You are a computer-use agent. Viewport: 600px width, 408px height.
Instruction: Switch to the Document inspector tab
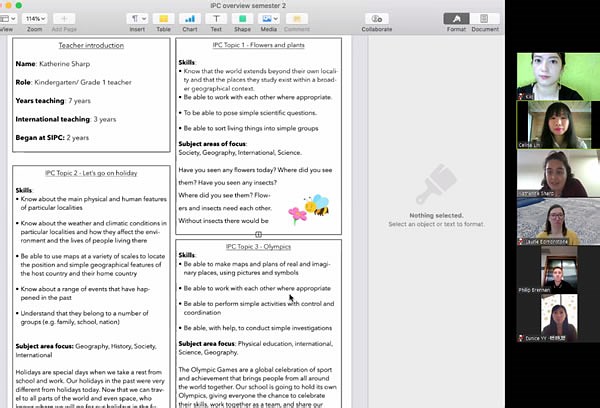coord(484,18)
